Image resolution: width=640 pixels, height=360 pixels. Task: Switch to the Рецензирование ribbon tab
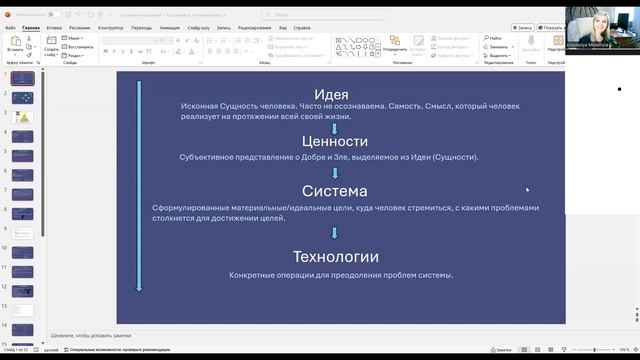click(254, 28)
